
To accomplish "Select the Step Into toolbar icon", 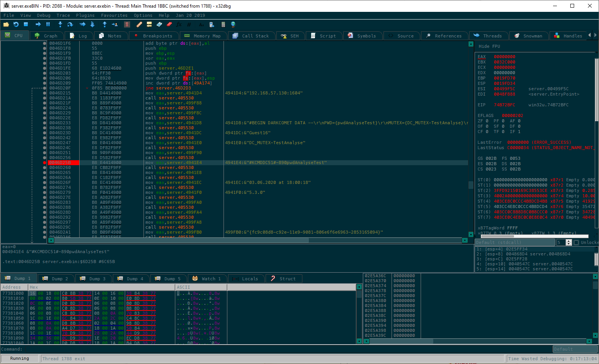I will tap(60, 24).
